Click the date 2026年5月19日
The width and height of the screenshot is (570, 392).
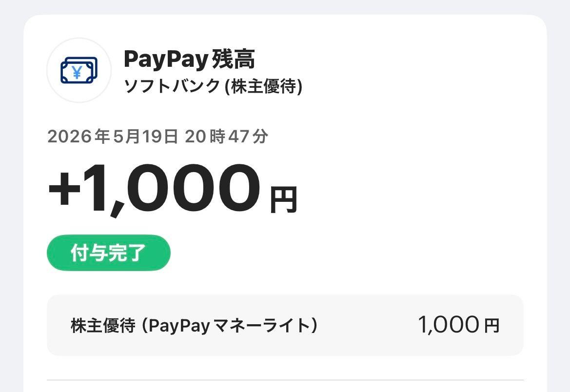click(x=113, y=137)
